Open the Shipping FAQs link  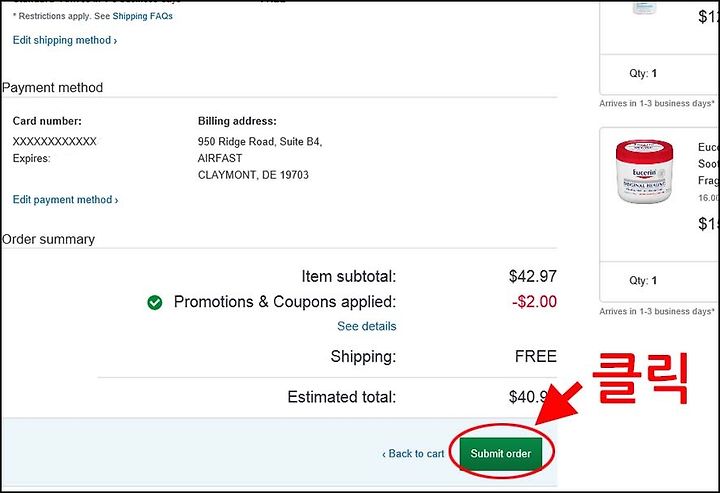pos(142,16)
